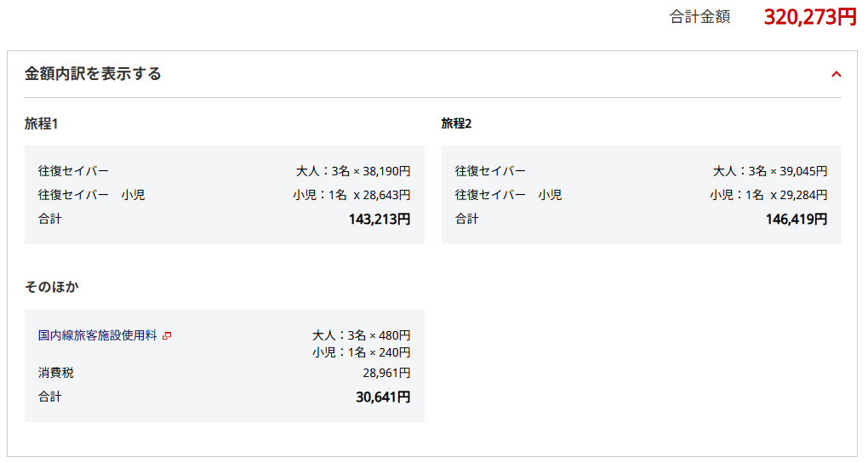This screenshot has height=463, width=868.
Task: Click the 旅程2 child fare 29,284円
Action: pyautogui.click(x=804, y=195)
